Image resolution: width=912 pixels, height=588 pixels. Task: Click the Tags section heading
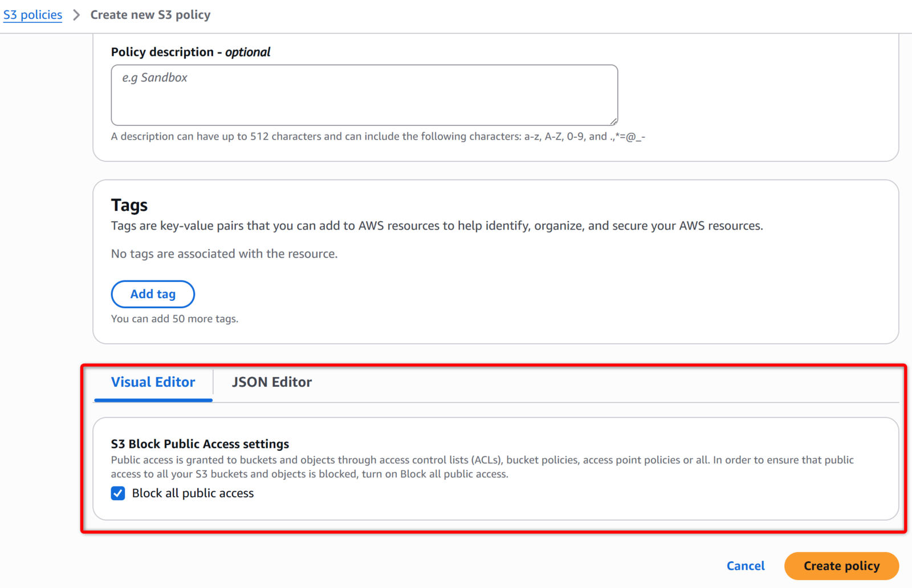click(x=129, y=205)
